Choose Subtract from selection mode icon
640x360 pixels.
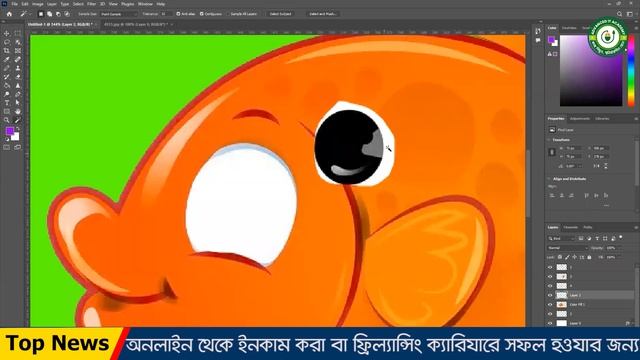pyautogui.click(x=58, y=14)
